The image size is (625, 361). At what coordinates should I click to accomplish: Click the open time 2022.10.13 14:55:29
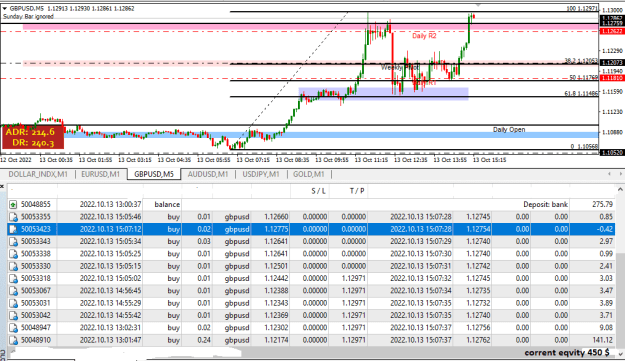click(110, 303)
